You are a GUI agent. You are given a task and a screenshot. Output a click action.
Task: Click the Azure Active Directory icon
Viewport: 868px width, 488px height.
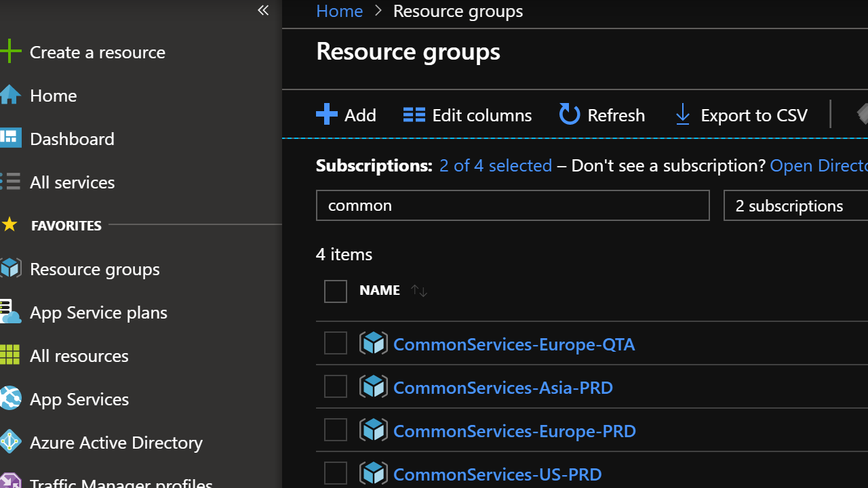(10, 442)
